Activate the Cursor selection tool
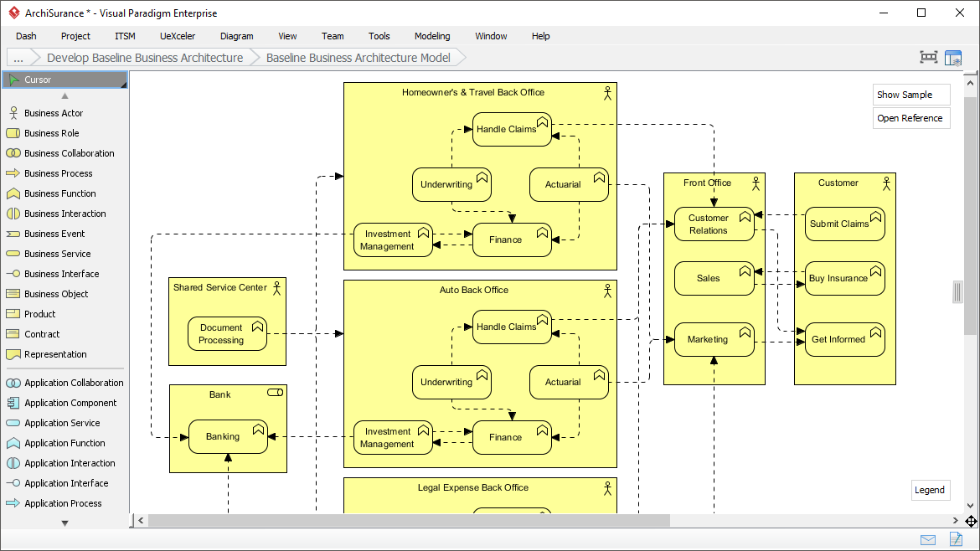This screenshot has width=980, height=551. (65, 80)
